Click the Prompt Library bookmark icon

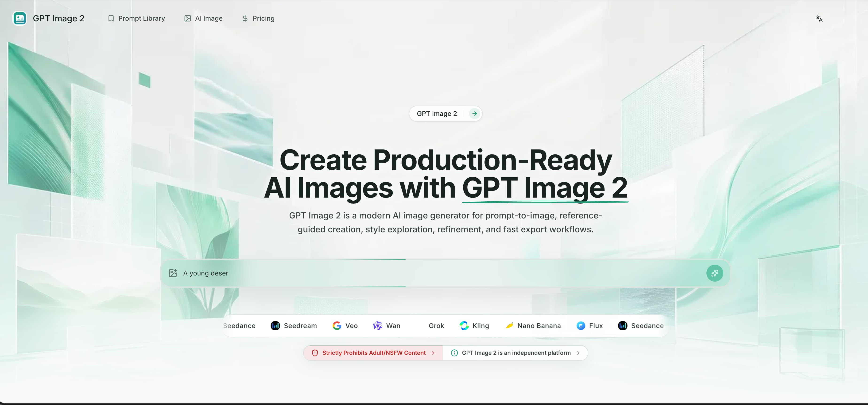tap(111, 18)
